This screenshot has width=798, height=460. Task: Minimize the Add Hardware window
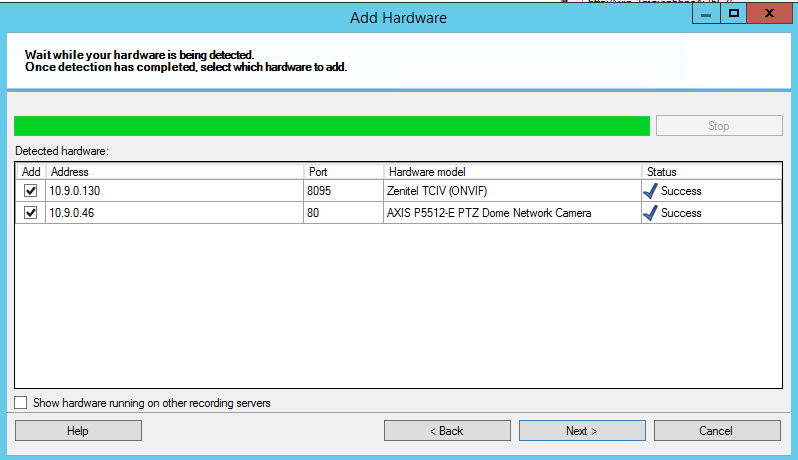[706, 13]
